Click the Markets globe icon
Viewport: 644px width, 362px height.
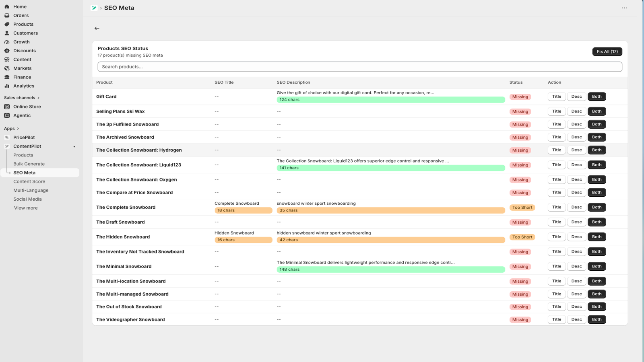tap(7, 68)
